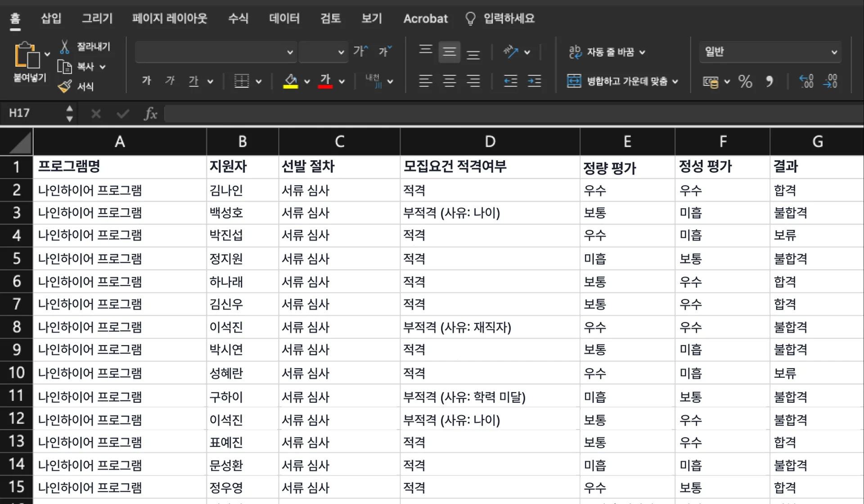The width and height of the screenshot is (864, 504).
Task: Toggle underline formatting
Action: (193, 81)
